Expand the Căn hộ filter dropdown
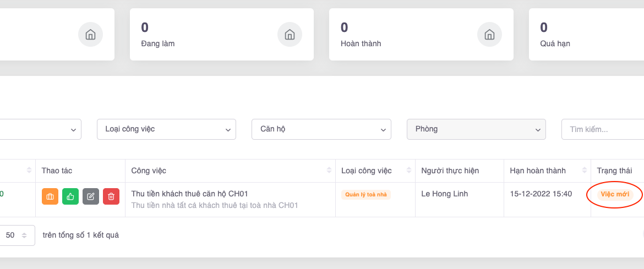Image resolution: width=644 pixels, height=269 pixels. 321,129
